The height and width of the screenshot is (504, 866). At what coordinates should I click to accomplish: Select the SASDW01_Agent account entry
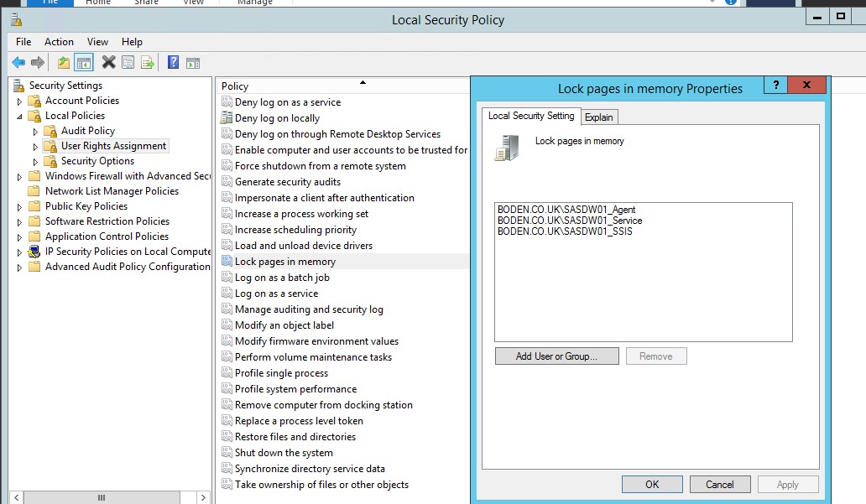(x=566, y=209)
